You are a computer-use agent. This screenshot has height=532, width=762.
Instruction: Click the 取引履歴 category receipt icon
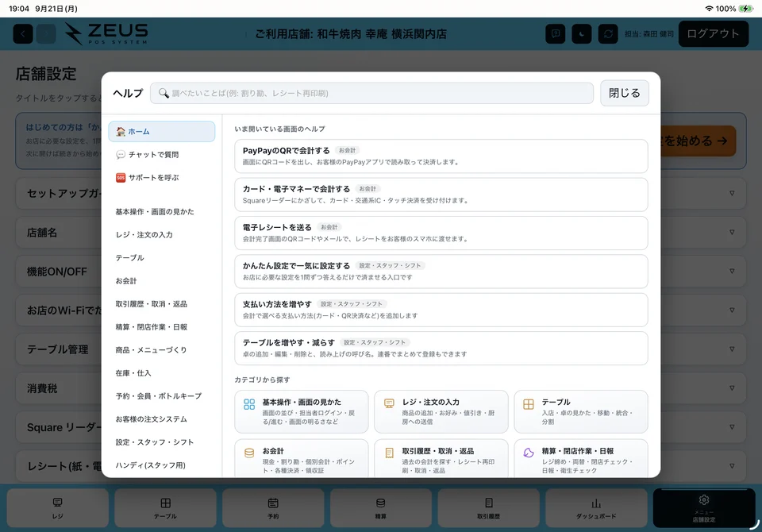tap(389, 453)
